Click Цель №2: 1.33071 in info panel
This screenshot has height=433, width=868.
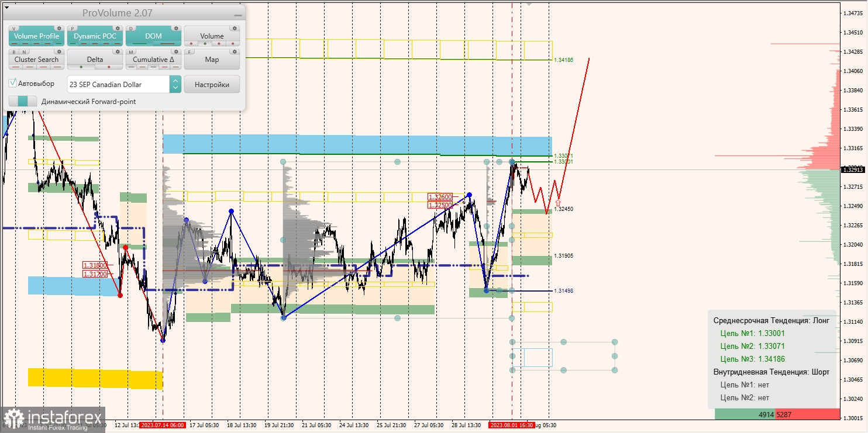752,346
